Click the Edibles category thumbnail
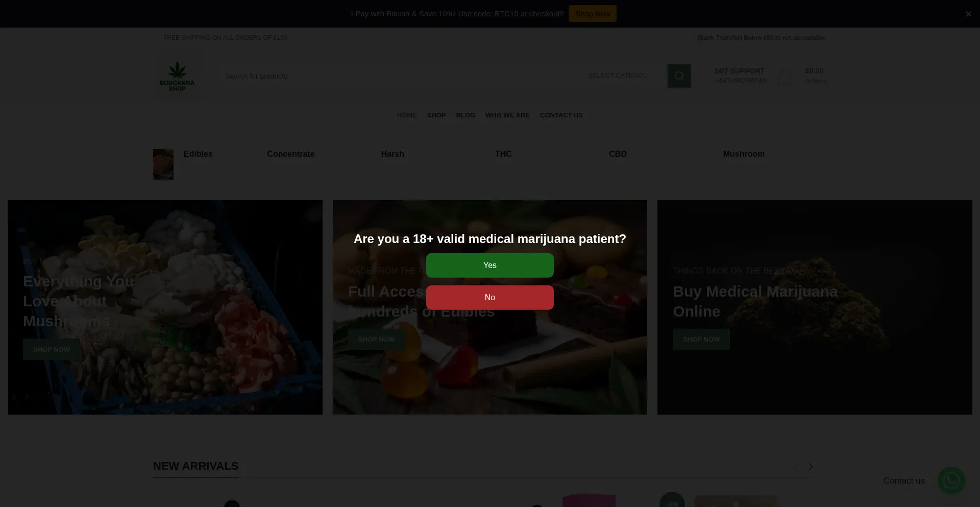 pos(163,164)
